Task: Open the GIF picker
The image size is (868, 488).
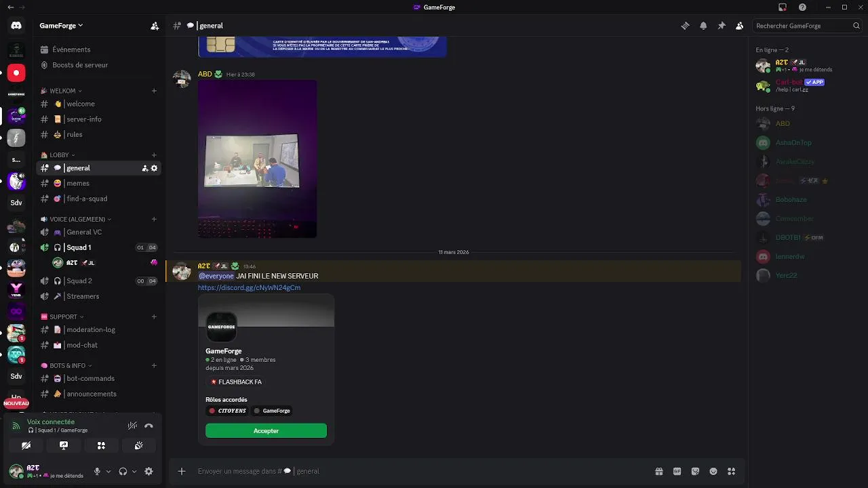Action: tap(677, 471)
